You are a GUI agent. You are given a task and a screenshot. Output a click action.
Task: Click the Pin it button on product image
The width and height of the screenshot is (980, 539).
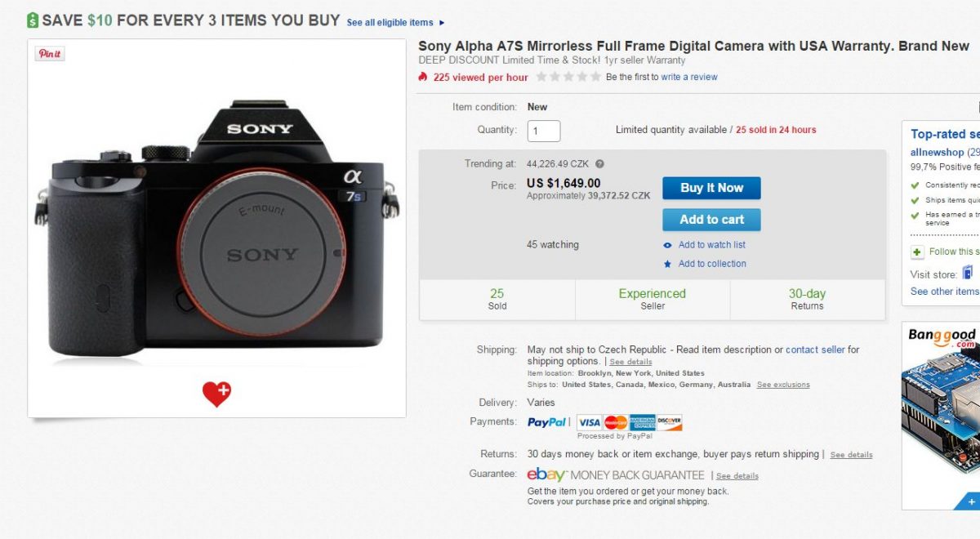(x=50, y=54)
